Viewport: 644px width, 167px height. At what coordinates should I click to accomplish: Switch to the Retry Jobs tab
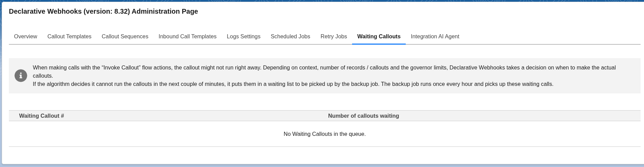334,37
